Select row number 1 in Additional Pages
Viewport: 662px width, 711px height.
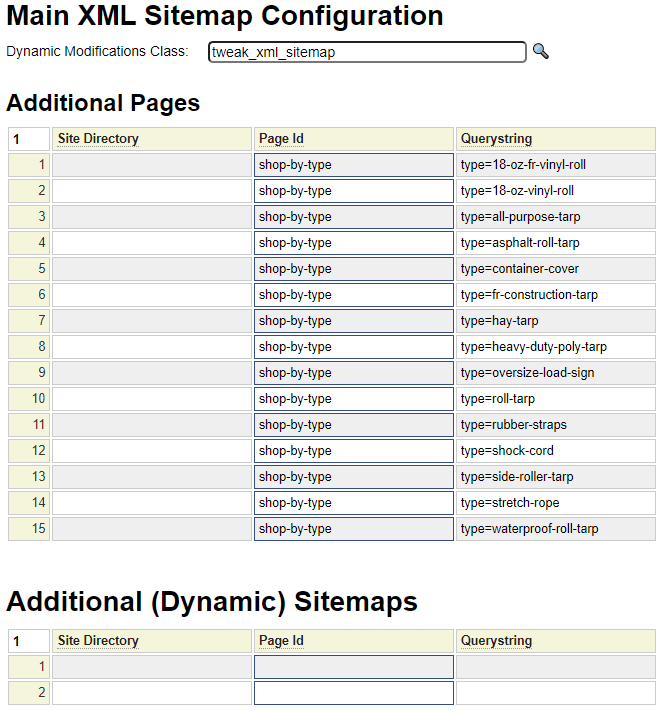click(x=30, y=165)
